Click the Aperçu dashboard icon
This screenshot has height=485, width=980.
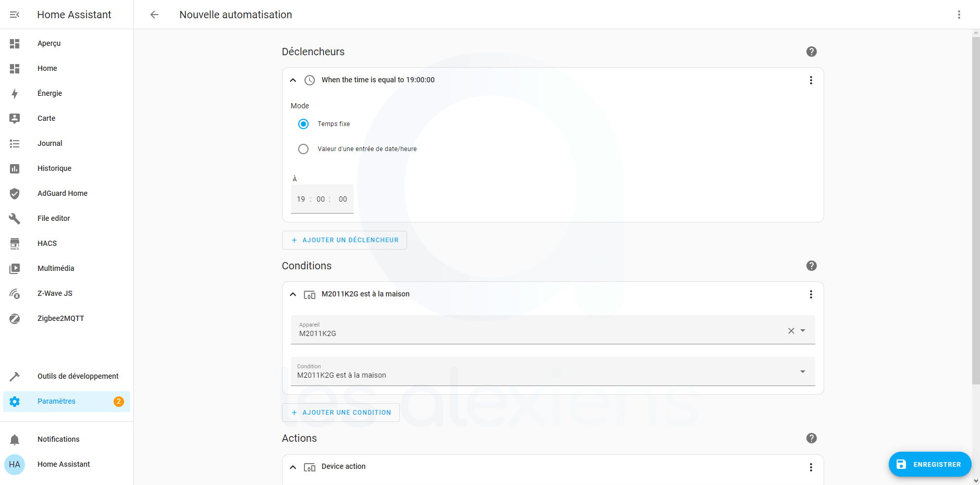pos(15,44)
